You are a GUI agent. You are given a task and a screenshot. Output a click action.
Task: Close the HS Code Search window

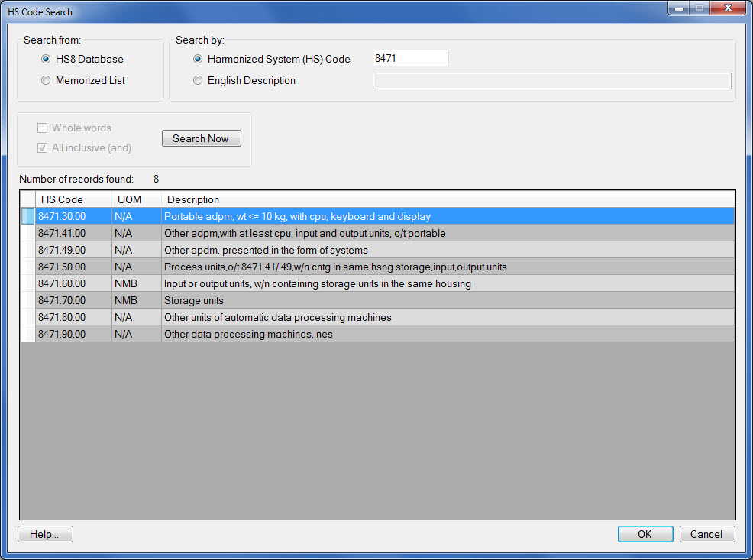point(726,8)
